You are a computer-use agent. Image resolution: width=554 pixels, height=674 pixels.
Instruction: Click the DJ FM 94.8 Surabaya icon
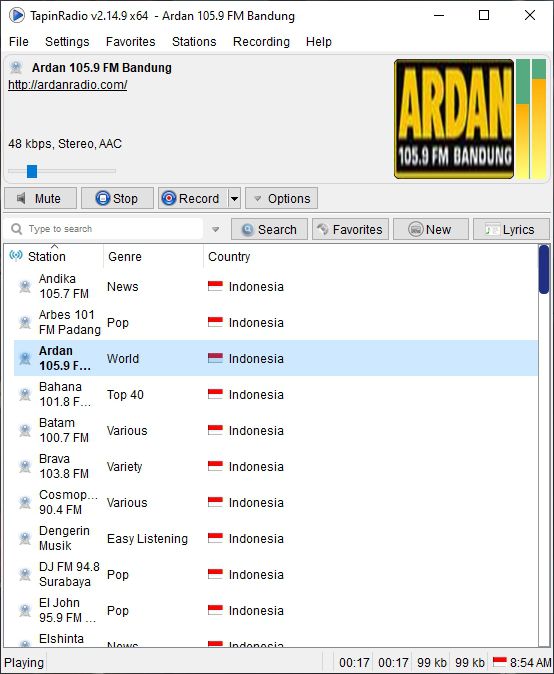tap(25, 574)
